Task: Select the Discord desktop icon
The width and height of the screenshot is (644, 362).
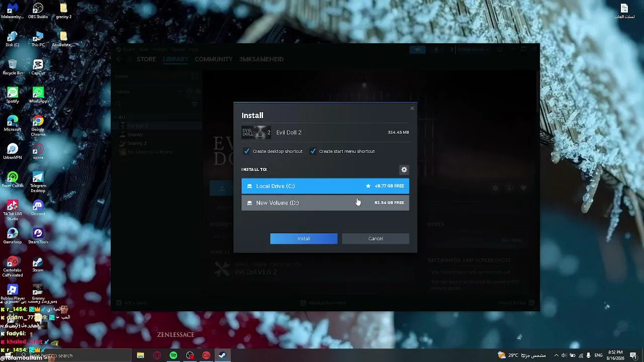Action: point(38,208)
